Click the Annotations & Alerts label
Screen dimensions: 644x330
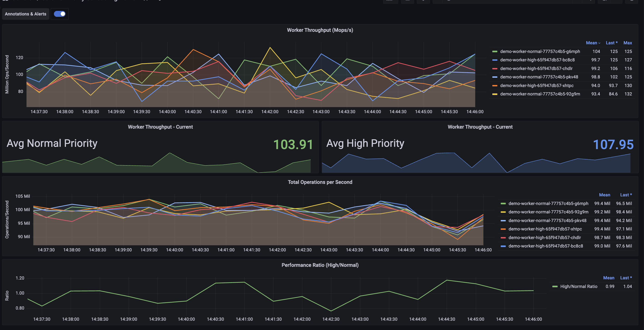25,14
